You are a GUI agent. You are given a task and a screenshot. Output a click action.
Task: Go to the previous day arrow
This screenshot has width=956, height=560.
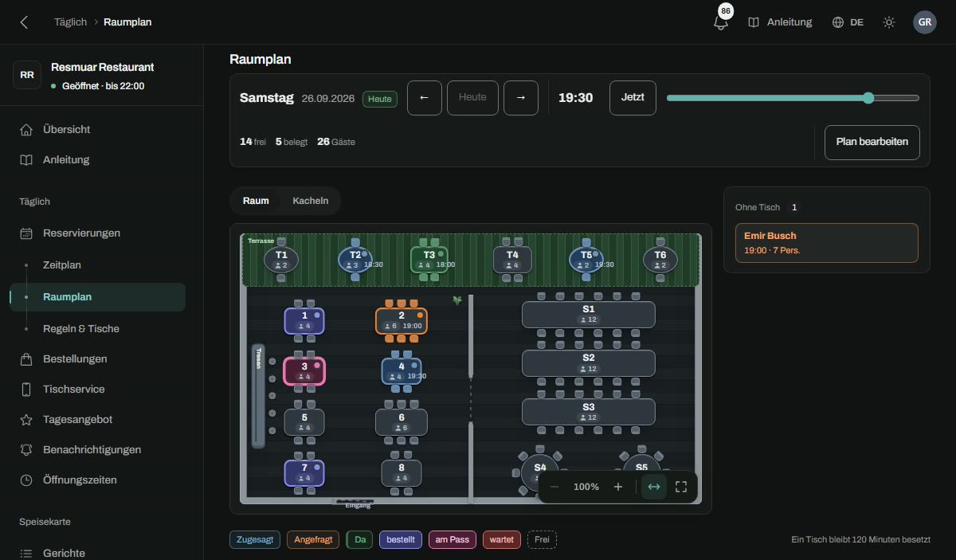coord(425,98)
